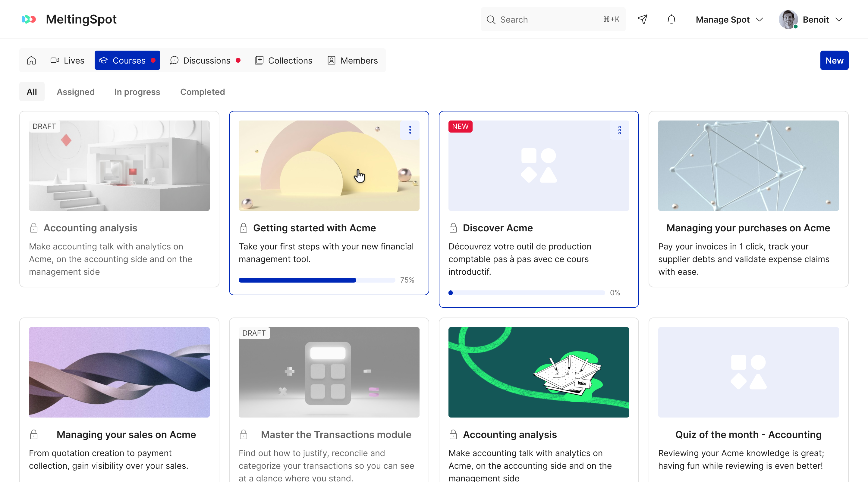The image size is (868, 482).
Task: Click the paper plane share icon
Action: 642,20
